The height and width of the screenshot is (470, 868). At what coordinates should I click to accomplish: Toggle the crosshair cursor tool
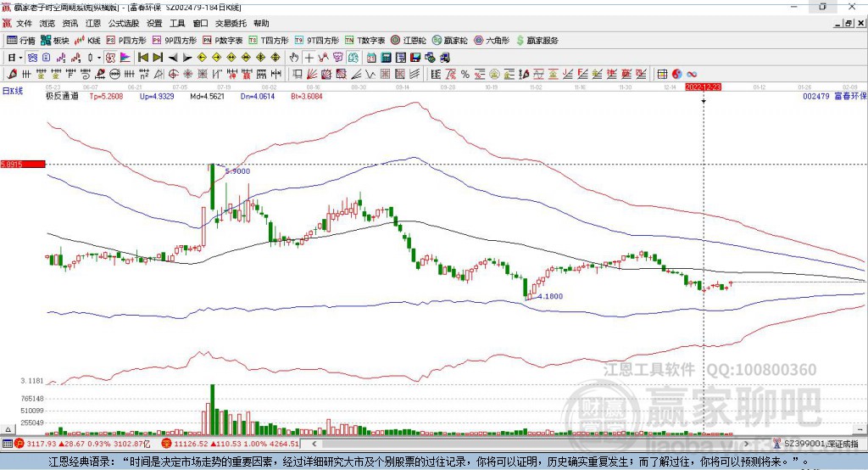tap(309, 57)
